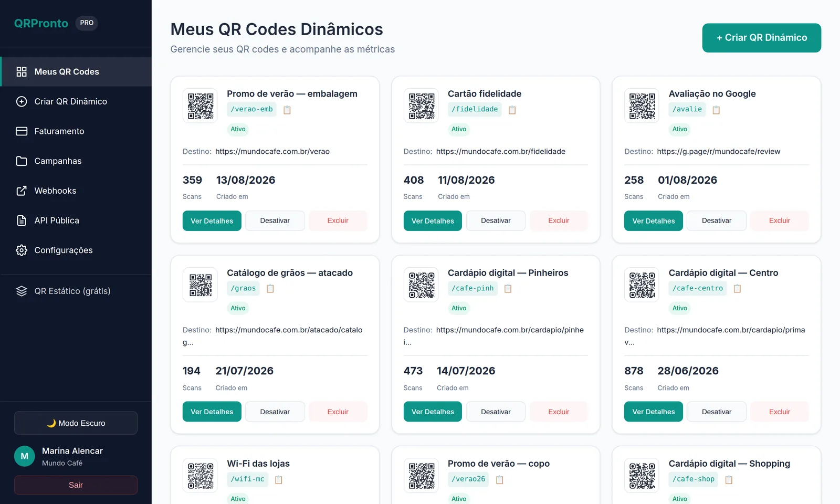View details of Cardápio digital — Centro

pos(654,412)
